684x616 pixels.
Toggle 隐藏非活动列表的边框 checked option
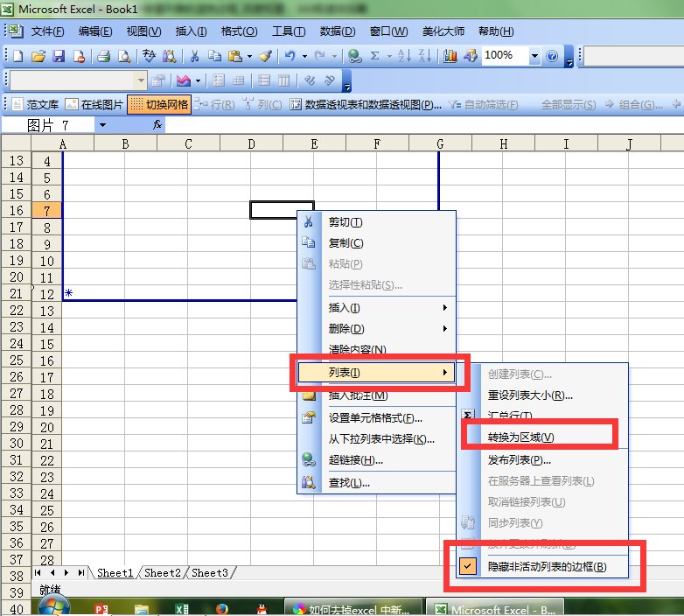542,566
